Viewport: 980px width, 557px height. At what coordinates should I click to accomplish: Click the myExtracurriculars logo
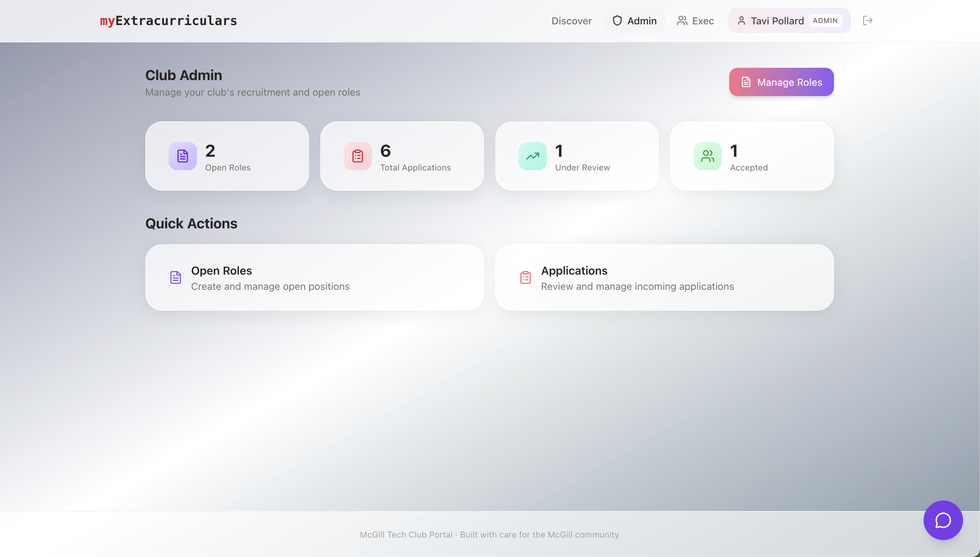coord(168,21)
